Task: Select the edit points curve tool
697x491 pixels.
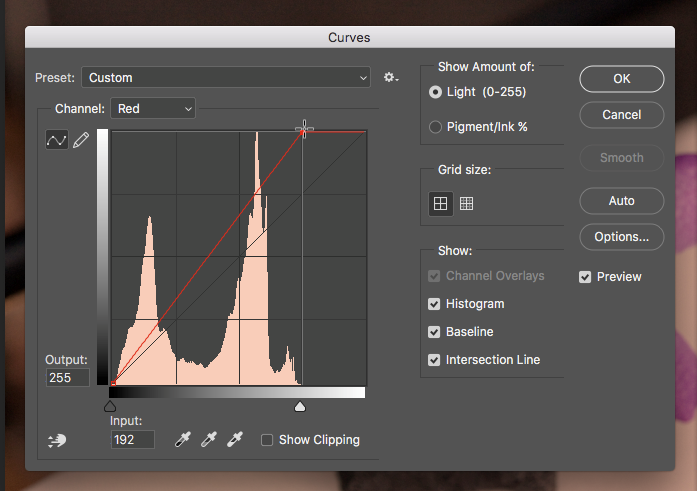Action: point(57,140)
